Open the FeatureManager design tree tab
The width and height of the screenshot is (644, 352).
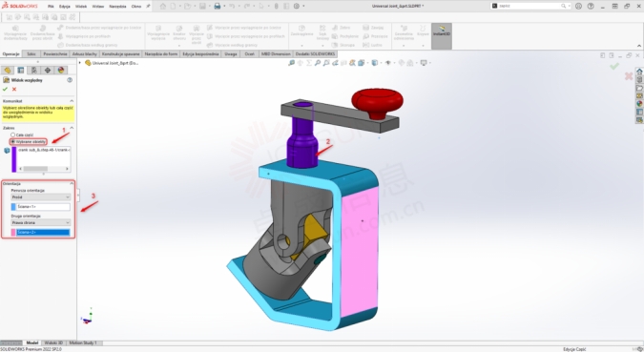8,71
